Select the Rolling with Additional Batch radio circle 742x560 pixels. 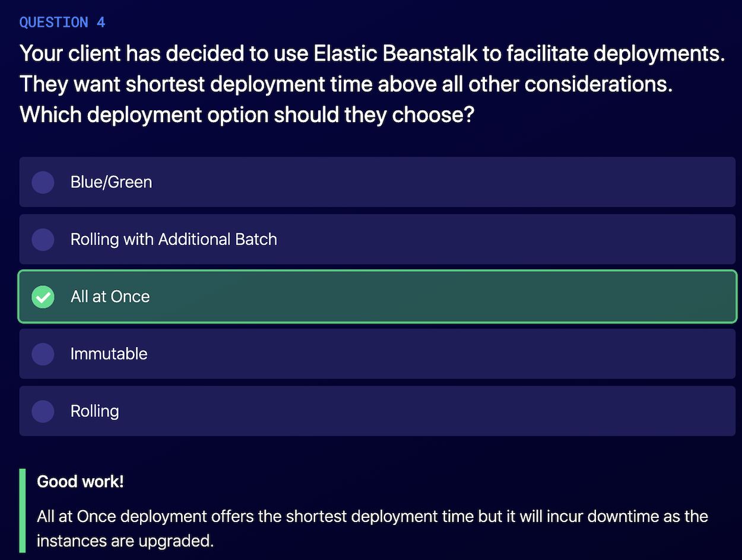pos(43,240)
